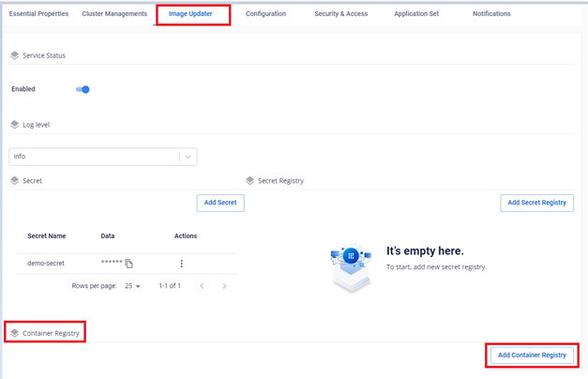Screen dimensions: 588x379
Task: Click the Container Registry layers icon
Action: click(14, 333)
